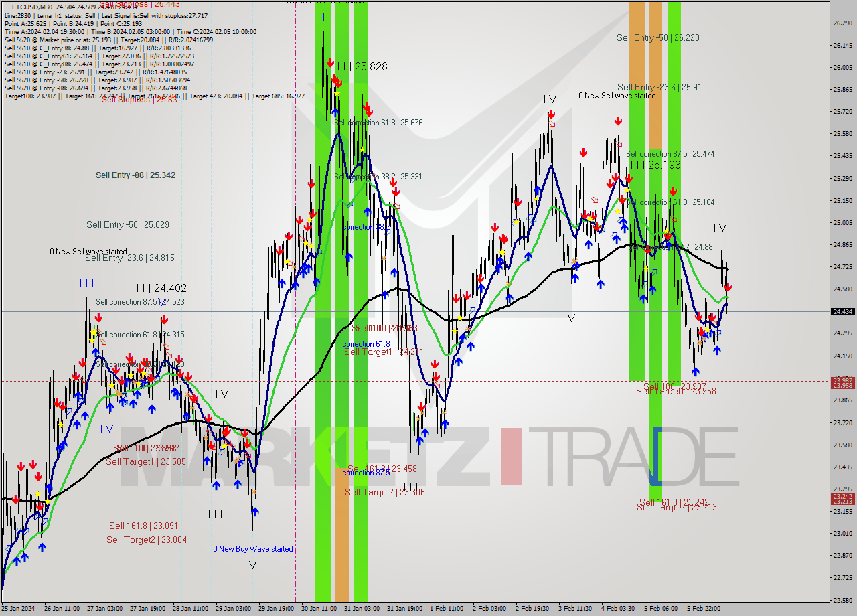Click the 'I I I | 24.402' wave label
The width and height of the screenshot is (857, 616).
tap(161, 288)
